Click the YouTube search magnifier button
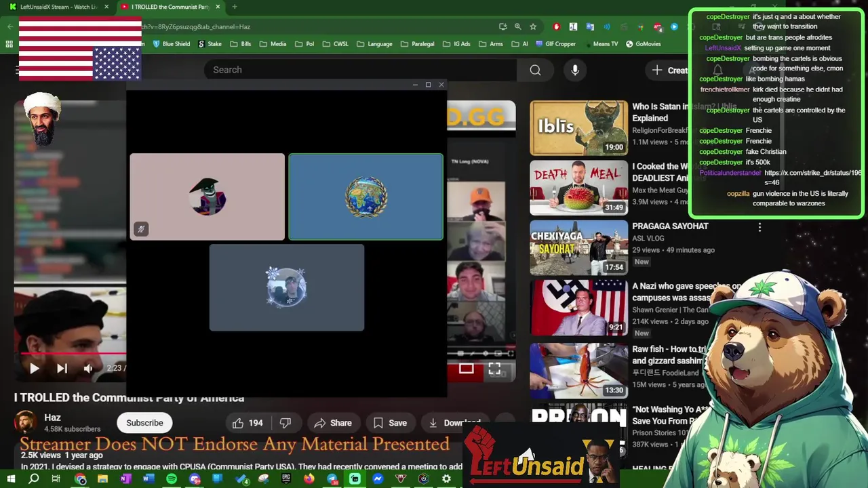The width and height of the screenshot is (868, 488). pos(535,70)
